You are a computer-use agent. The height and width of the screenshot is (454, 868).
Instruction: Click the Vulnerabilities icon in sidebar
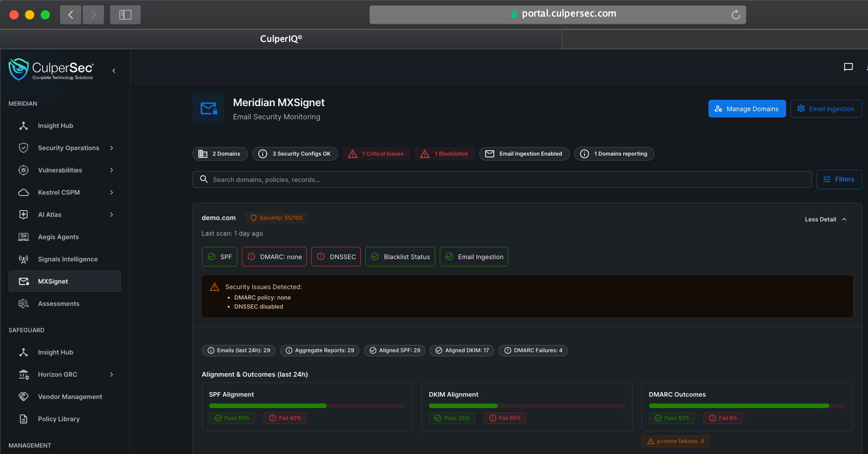coord(24,170)
